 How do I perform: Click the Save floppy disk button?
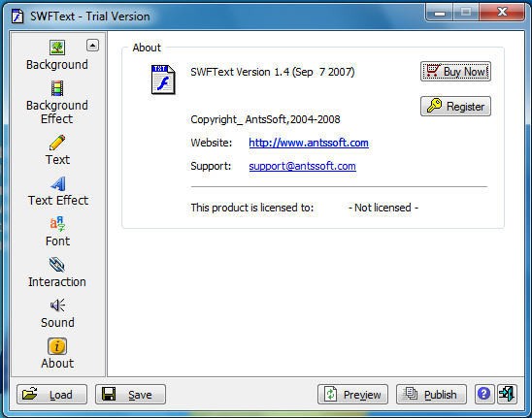[x=130, y=395]
